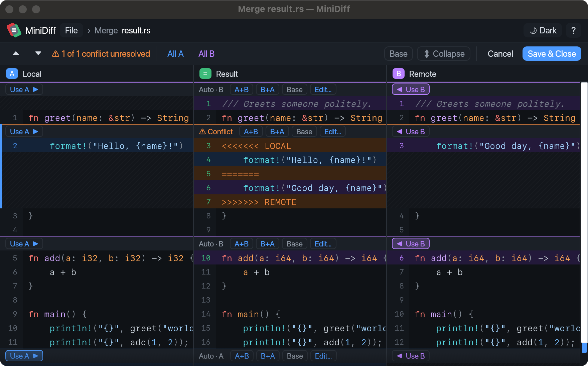Click Result line 10 fn add i64
This screenshot has height=366, width=588.
290,258
